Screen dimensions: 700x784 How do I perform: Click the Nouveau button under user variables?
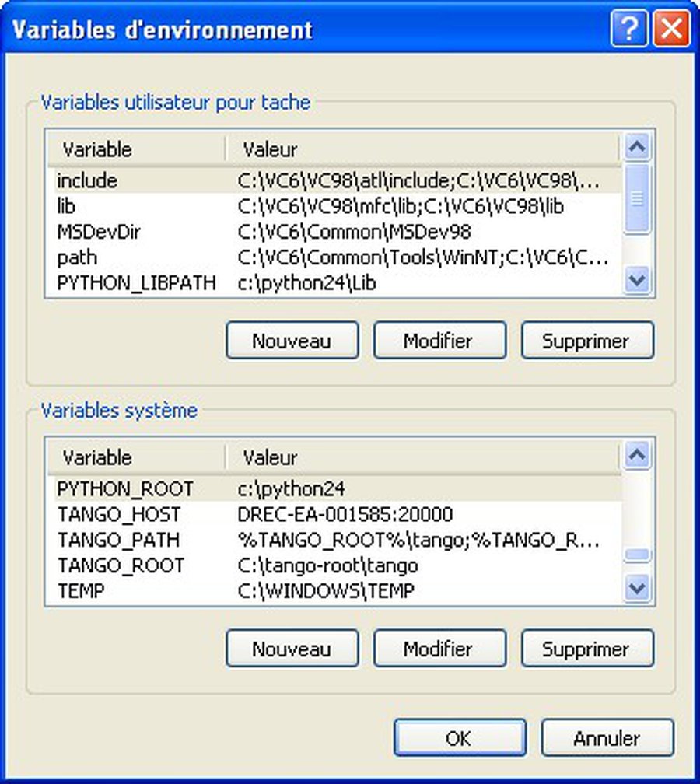click(x=292, y=340)
